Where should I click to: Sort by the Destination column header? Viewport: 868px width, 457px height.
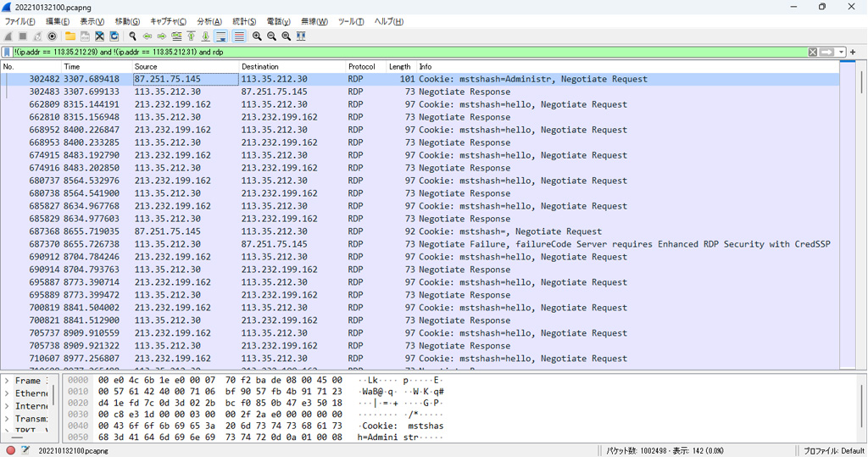click(x=292, y=66)
